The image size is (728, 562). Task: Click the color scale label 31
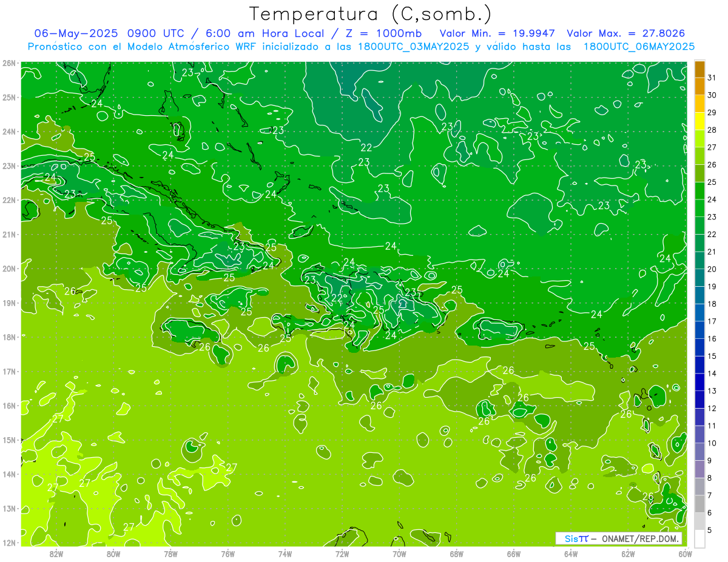point(712,78)
